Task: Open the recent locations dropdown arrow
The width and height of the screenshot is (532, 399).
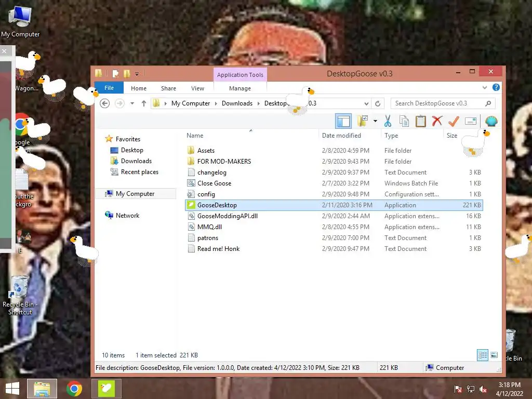Action: click(x=132, y=103)
